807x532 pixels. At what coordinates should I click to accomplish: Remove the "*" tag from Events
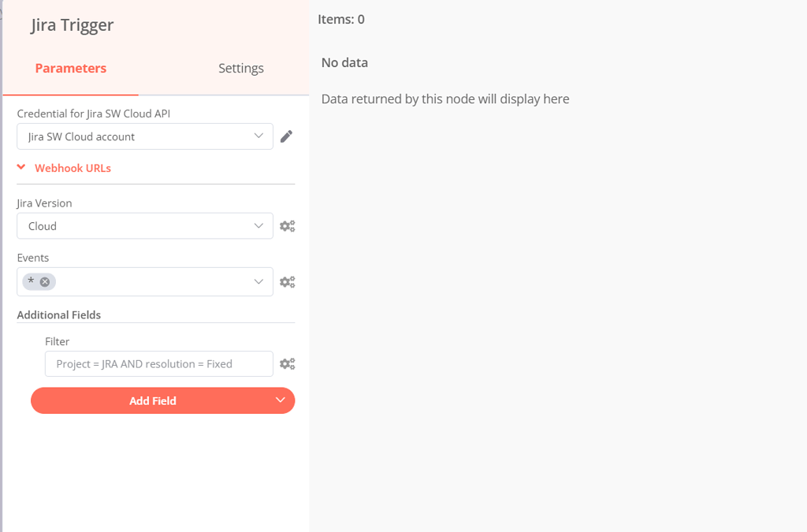pos(46,281)
